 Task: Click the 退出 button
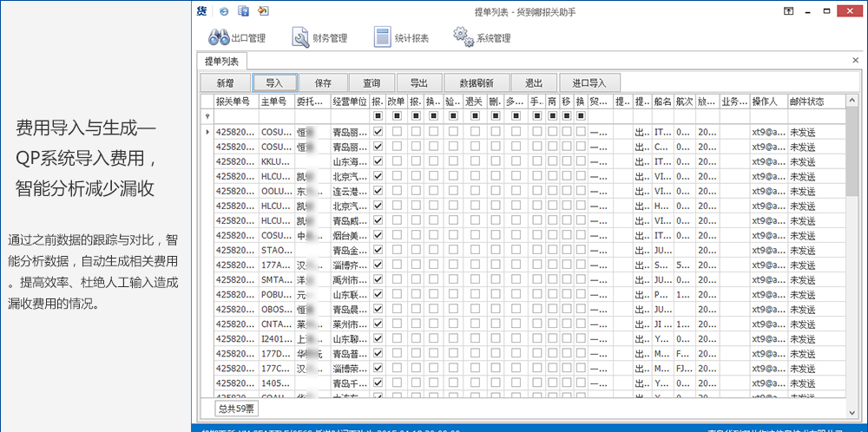click(x=534, y=83)
